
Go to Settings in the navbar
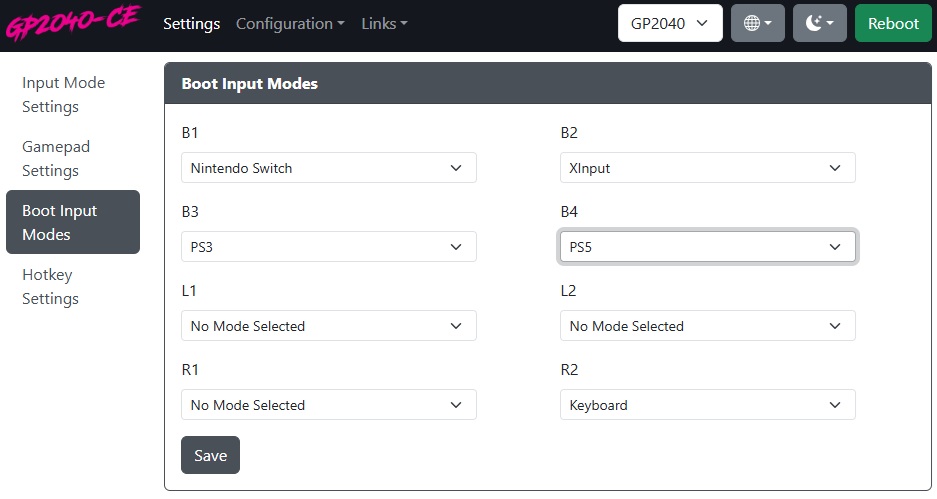191,23
